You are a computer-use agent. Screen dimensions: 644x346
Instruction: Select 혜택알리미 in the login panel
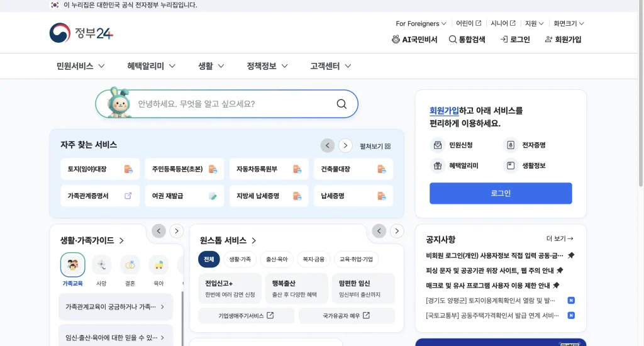(x=455, y=165)
